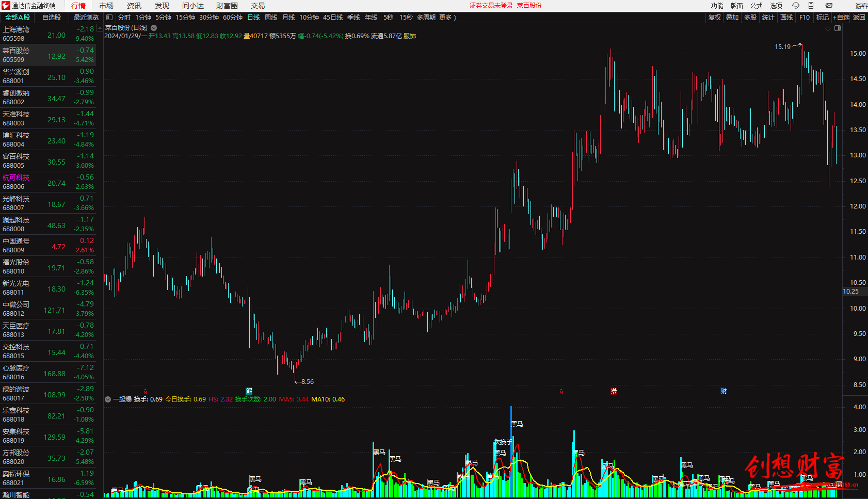Open the 发现 menu
Image resolution: width=868 pixels, height=499 pixels.
pos(162,6)
